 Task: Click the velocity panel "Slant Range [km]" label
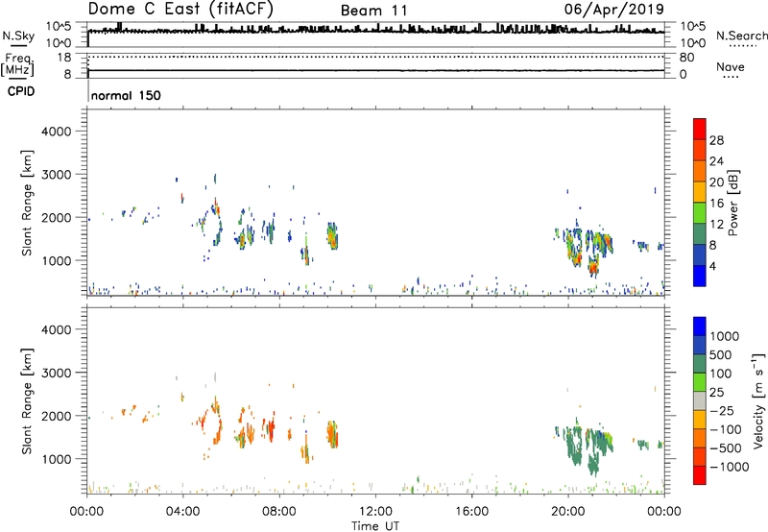[27, 401]
